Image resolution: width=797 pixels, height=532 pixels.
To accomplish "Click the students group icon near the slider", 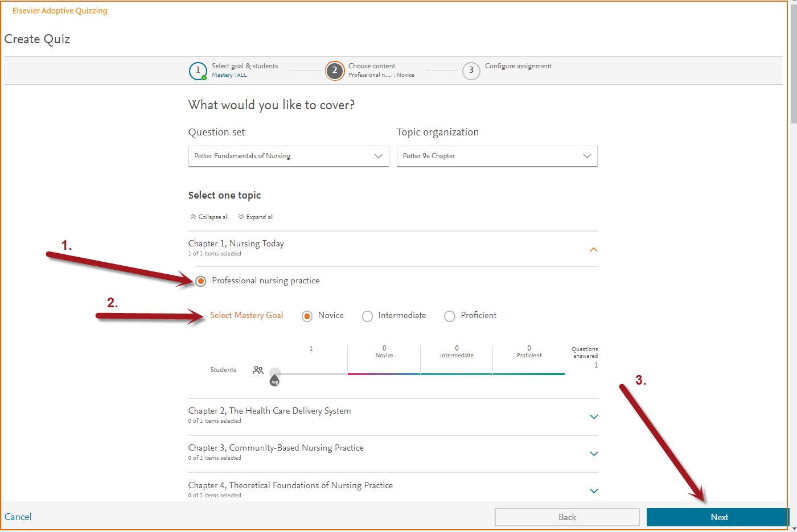I will (258, 369).
